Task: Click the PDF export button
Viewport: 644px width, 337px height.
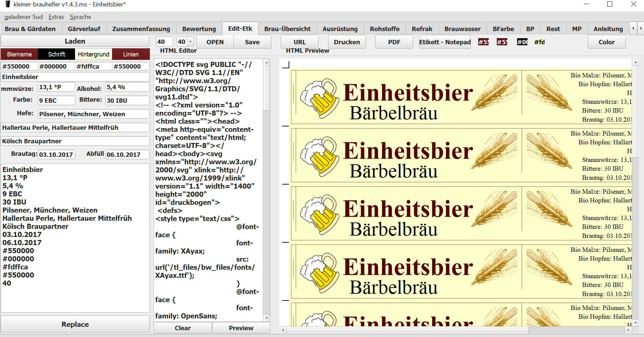Action: pyautogui.click(x=394, y=42)
